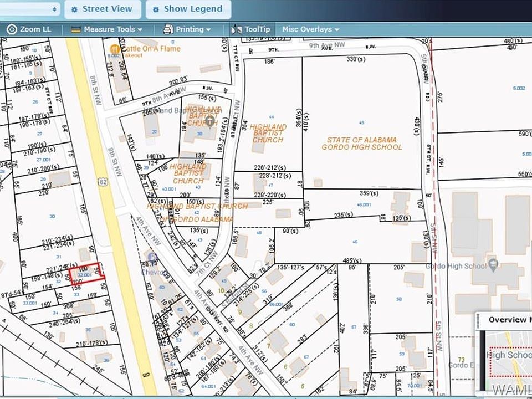Click the gear icon on Street View
This screenshot has width=532, height=399.
tap(74, 9)
